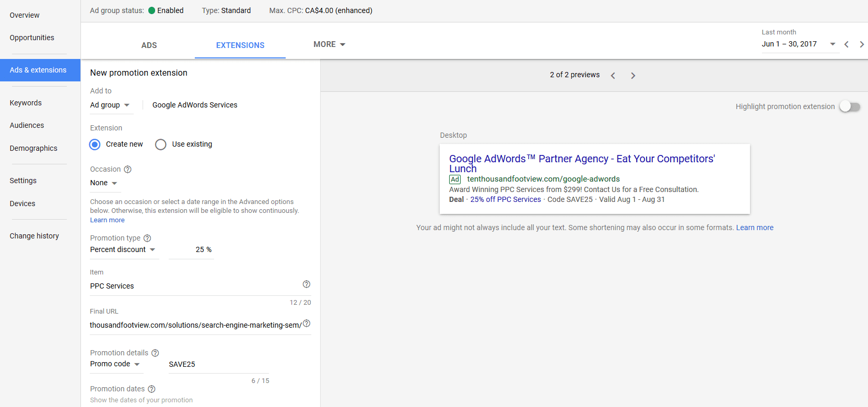Click the Enabled ad group status
This screenshot has width=868, height=407.
(x=166, y=10)
